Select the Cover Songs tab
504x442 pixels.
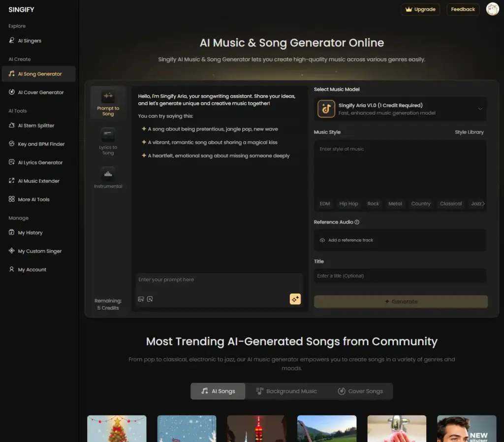pos(360,391)
